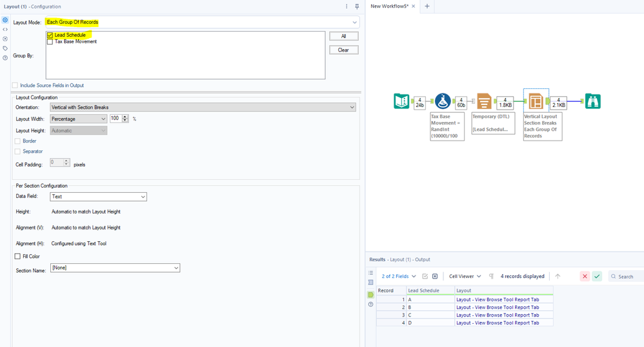
Task: Click the Browse tool binoculars icon
Action: [x=592, y=101]
